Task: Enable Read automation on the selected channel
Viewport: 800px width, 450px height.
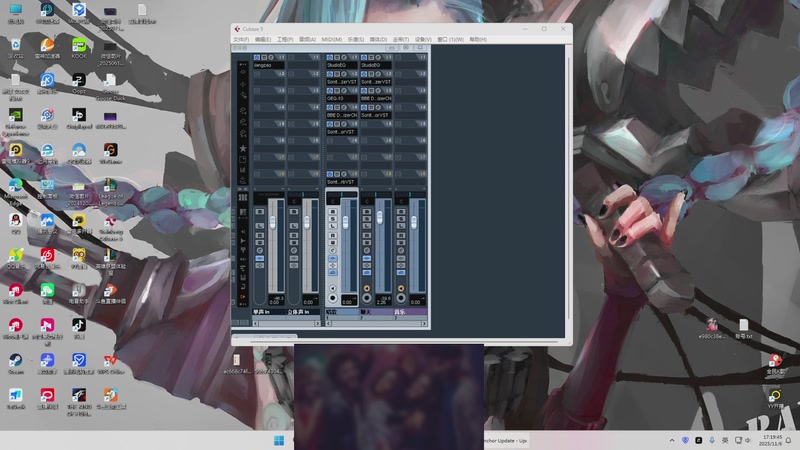Action: 333,235
